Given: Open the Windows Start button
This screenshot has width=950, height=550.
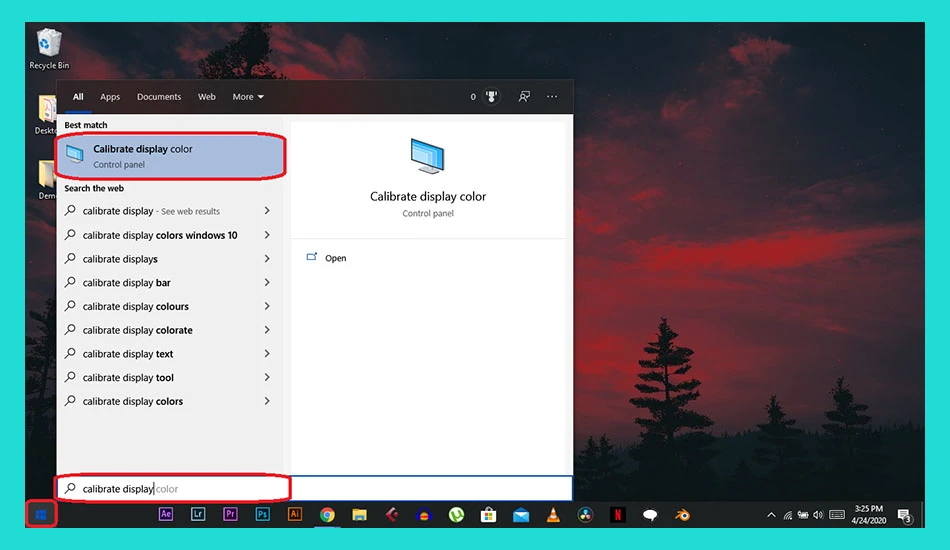Looking at the screenshot, I should pos(41,515).
